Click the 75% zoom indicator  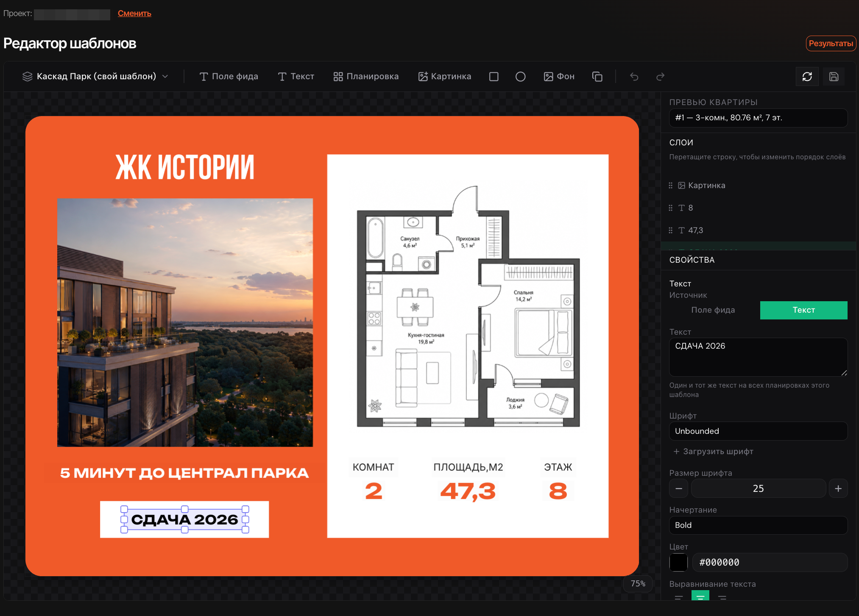click(x=638, y=584)
